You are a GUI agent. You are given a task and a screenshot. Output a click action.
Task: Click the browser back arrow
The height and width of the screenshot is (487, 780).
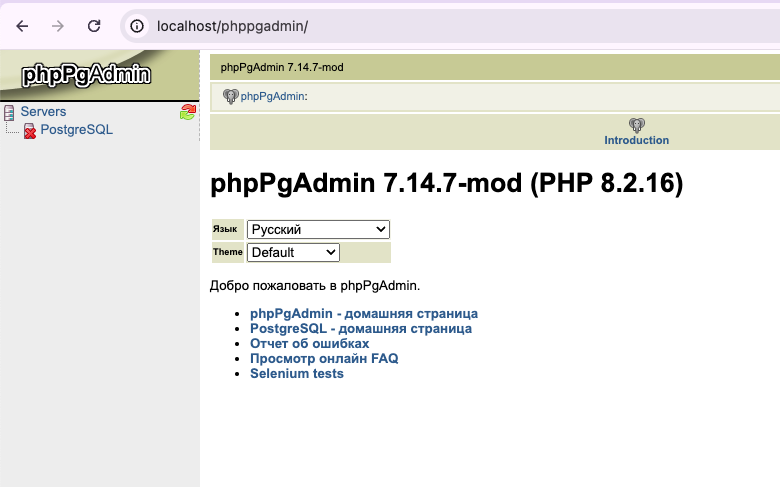[x=22, y=26]
